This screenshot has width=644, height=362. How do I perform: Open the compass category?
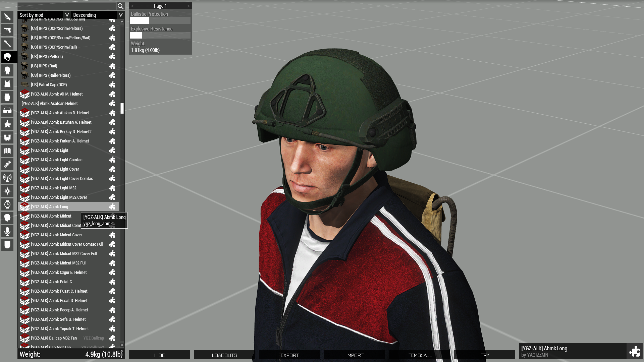pyautogui.click(x=7, y=191)
